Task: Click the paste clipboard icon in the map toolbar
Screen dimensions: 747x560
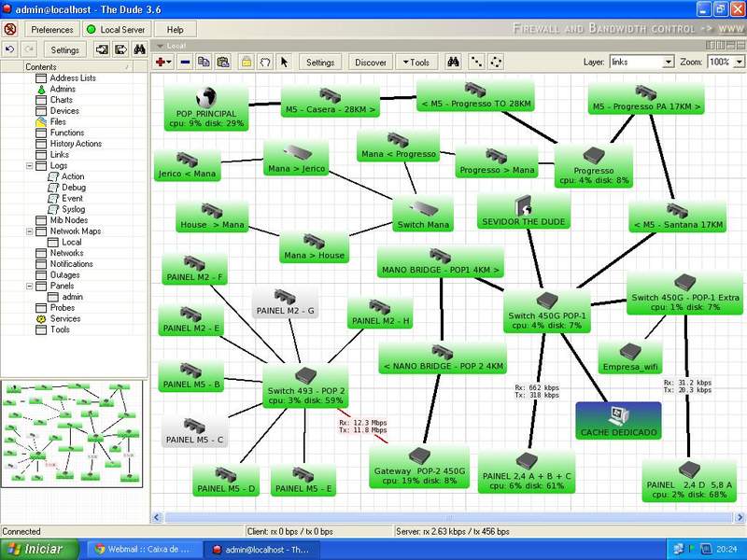Action: [x=223, y=62]
